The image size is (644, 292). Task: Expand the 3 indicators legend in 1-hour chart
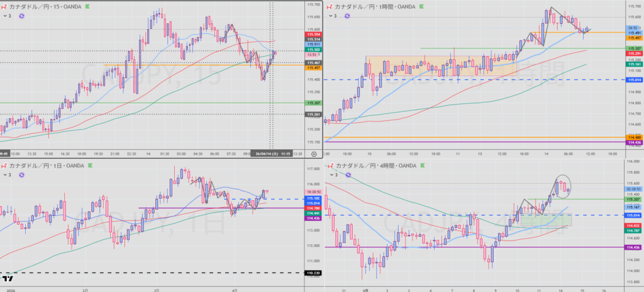333,16
